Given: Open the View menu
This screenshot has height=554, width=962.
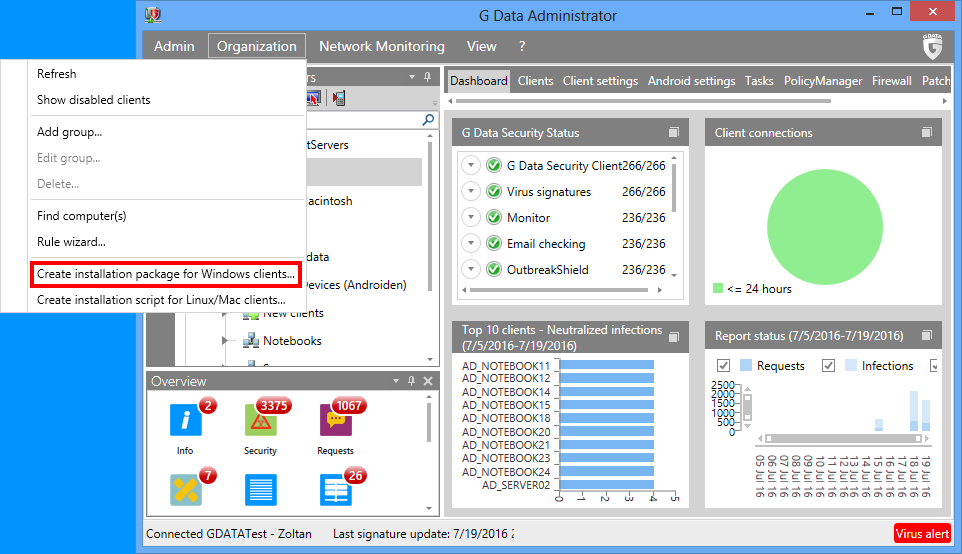Looking at the screenshot, I should (x=482, y=46).
